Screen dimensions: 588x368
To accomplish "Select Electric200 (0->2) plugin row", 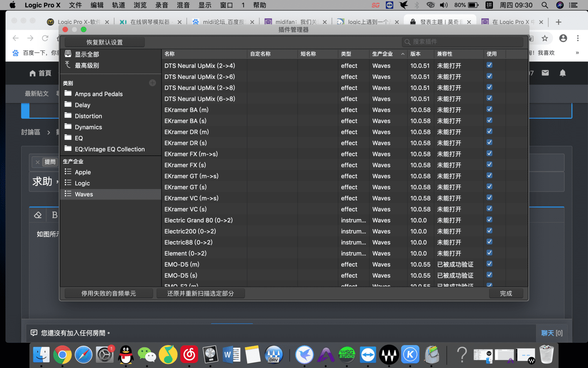I will pyautogui.click(x=345, y=231).
